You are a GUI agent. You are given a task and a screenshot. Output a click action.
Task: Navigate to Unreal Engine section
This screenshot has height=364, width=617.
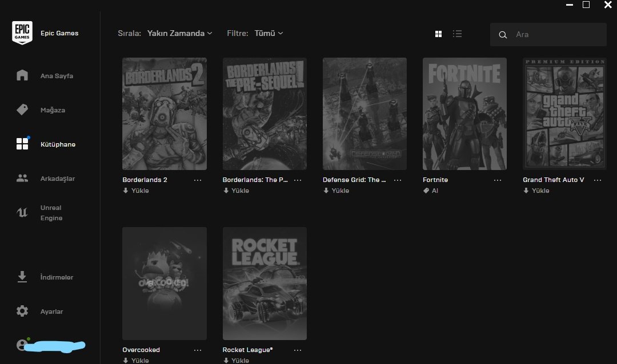[x=51, y=213]
